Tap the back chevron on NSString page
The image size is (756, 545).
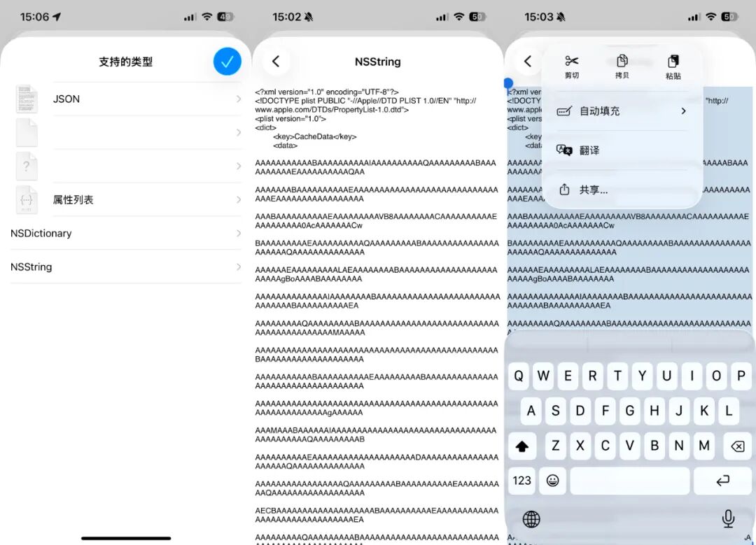[274, 62]
